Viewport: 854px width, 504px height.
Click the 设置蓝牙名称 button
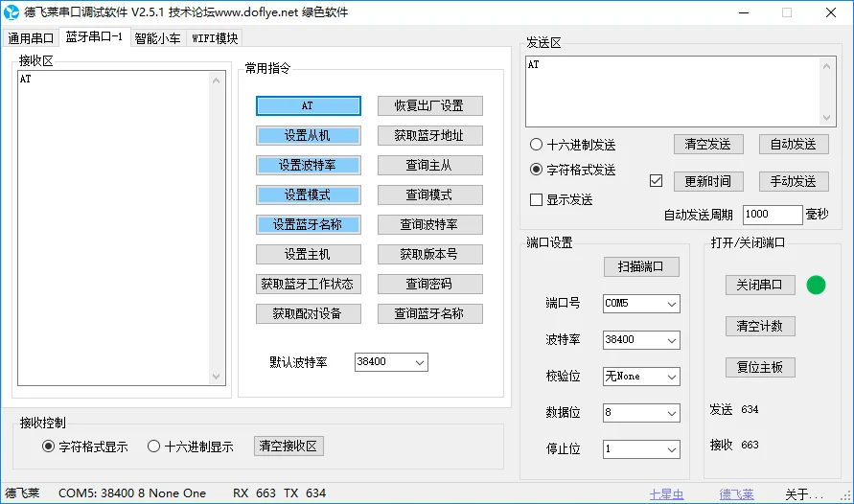(x=309, y=224)
